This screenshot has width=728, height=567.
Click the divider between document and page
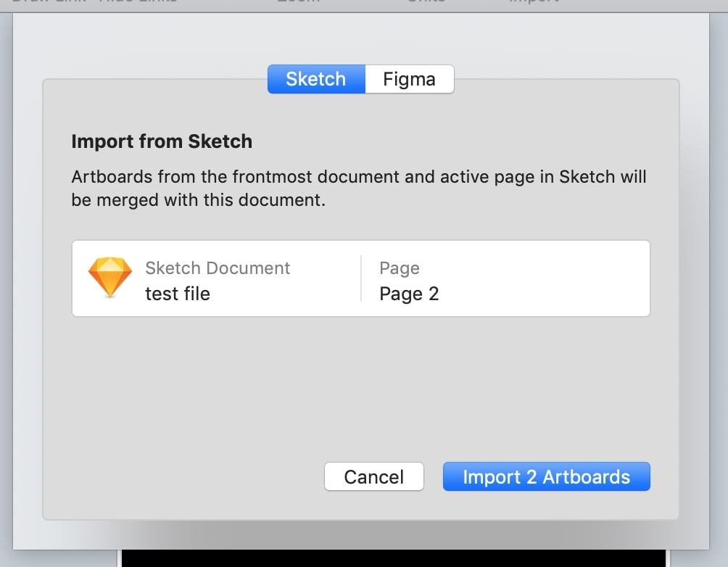coord(360,278)
